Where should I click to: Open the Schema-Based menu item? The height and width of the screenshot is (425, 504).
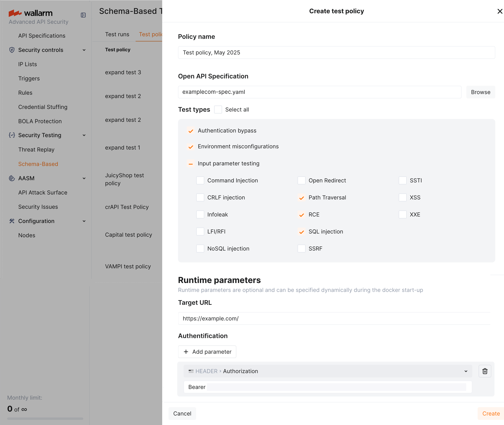click(x=38, y=164)
